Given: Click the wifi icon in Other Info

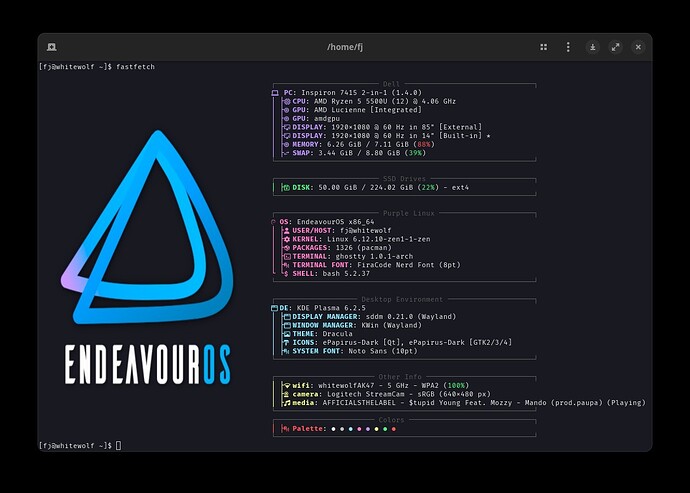Looking at the screenshot, I should point(286,385).
